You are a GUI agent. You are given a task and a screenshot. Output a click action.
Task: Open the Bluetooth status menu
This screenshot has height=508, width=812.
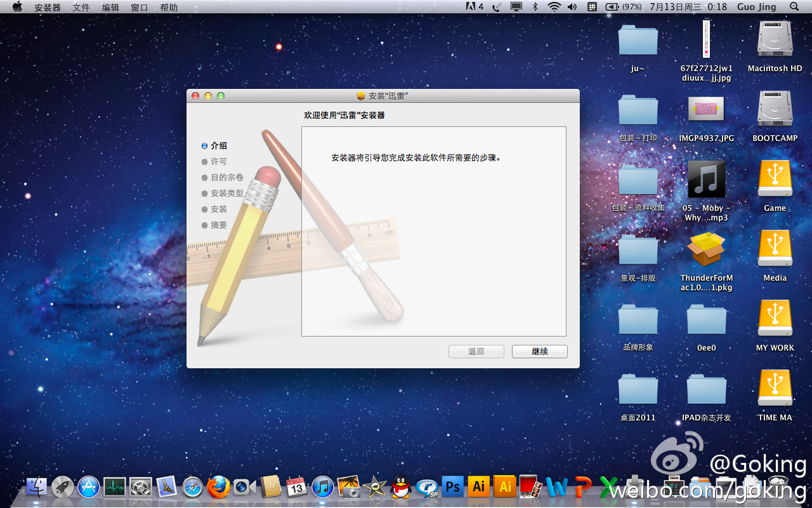coord(535,7)
